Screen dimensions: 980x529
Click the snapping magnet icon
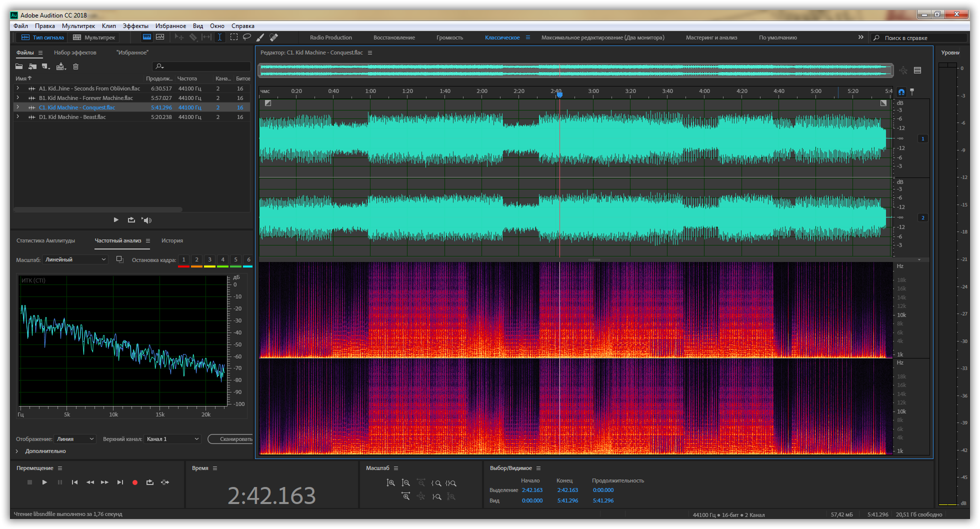click(901, 91)
